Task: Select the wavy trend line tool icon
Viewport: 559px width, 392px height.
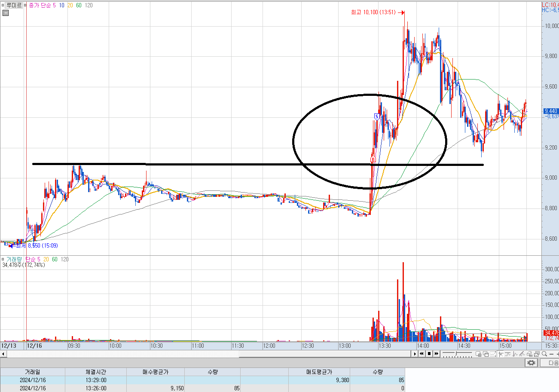Action: (507, 354)
